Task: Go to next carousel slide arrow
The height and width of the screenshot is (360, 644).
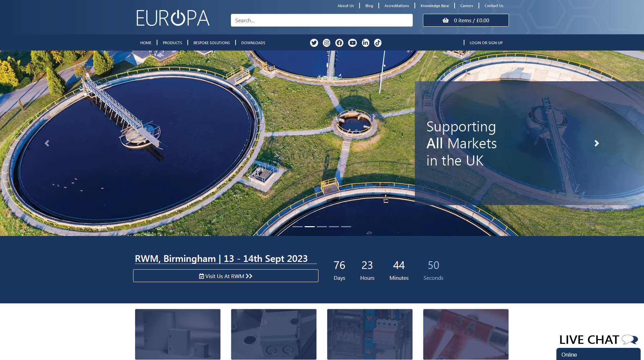Action: tap(596, 143)
